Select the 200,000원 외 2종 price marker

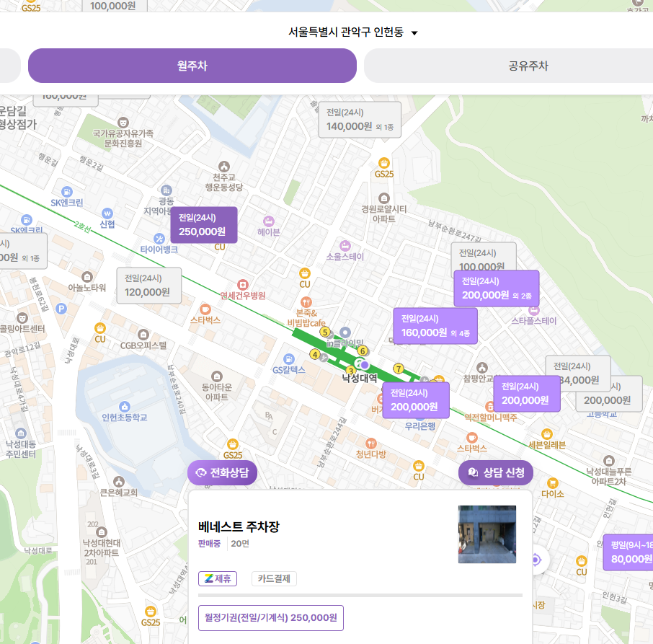point(497,288)
